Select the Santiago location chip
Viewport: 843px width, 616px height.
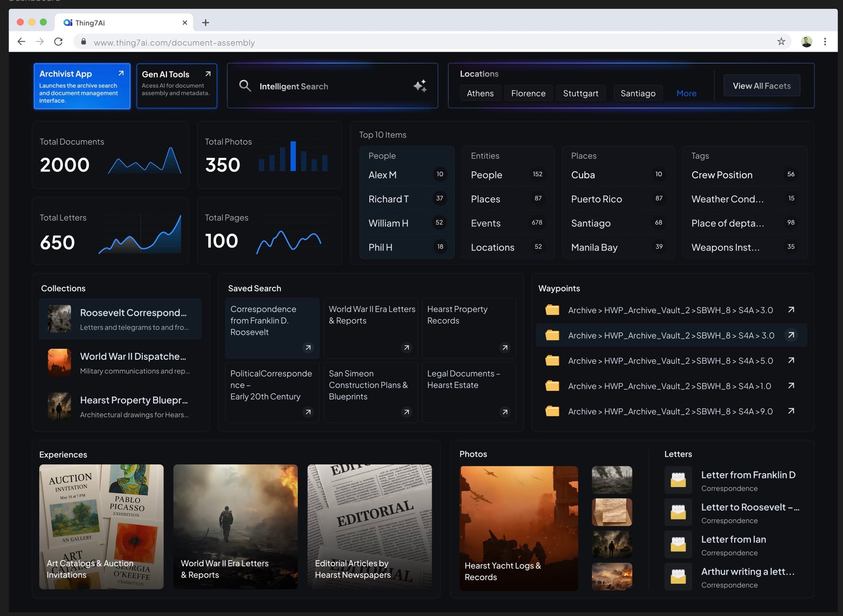638,93
